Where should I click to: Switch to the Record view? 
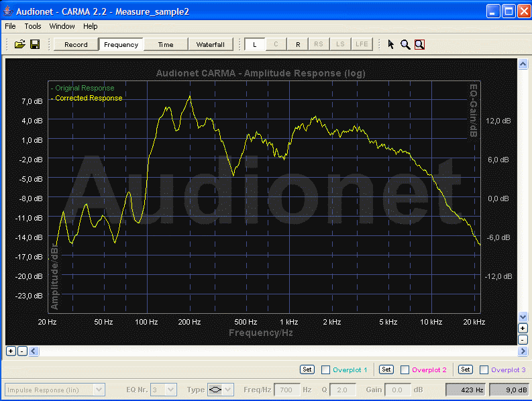click(76, 44)
